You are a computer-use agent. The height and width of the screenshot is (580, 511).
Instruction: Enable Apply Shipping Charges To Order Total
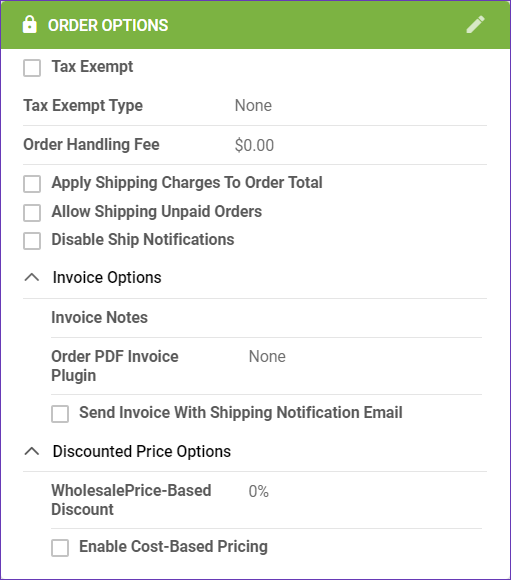32,184
